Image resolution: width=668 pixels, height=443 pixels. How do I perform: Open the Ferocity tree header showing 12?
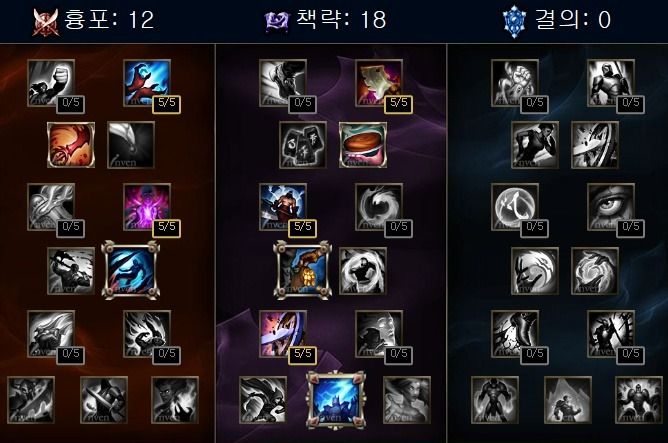[x=93, y=20]
